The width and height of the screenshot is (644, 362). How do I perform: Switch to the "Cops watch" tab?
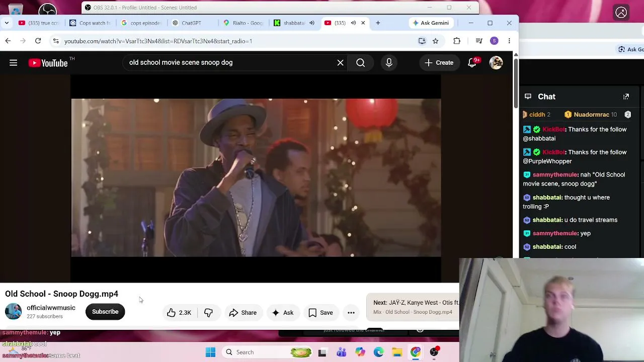(91, 23)
